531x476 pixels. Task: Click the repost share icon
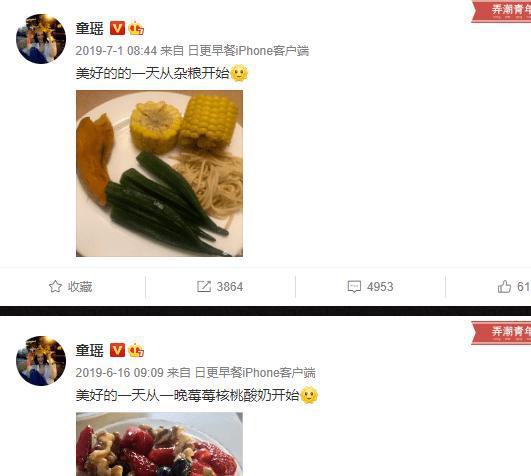[204, 286]
